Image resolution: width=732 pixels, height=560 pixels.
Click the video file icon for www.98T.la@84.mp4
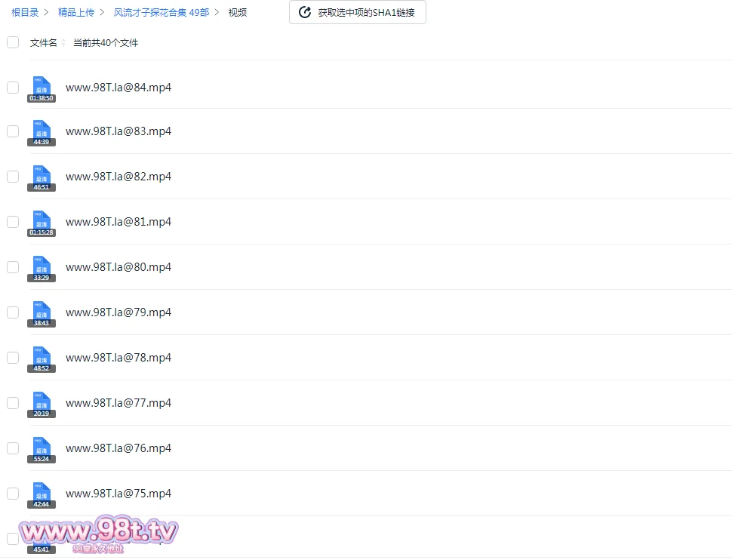coord(42,88)
